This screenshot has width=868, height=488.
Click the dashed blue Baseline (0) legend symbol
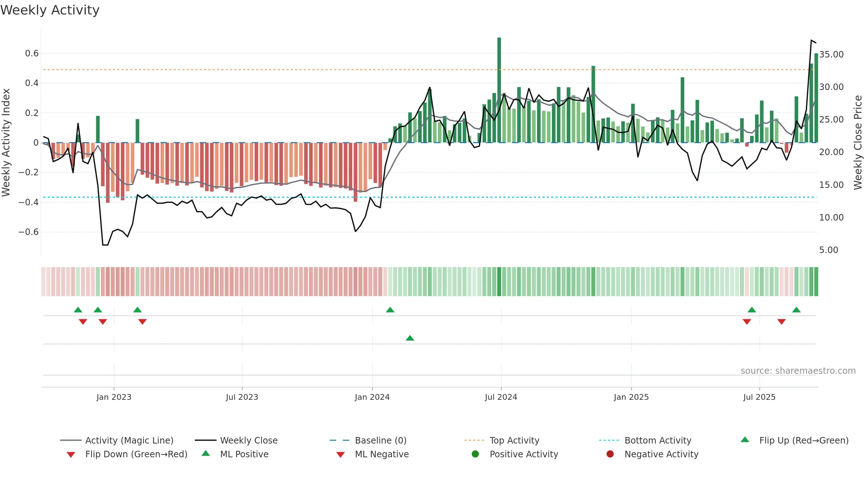(340, 440)
